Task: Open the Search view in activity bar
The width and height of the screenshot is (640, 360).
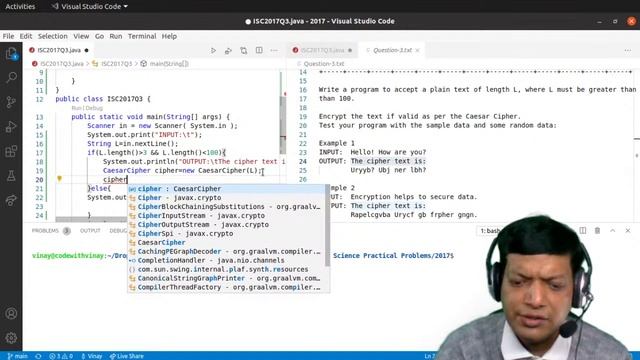Action: pos(11,77)
